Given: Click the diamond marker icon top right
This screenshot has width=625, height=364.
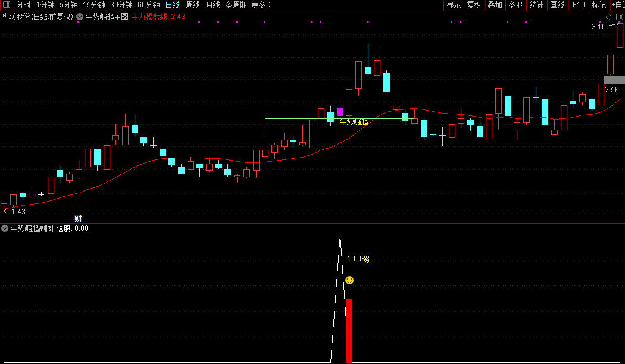Looking at the screenshot, I should [x=609, y=17].
